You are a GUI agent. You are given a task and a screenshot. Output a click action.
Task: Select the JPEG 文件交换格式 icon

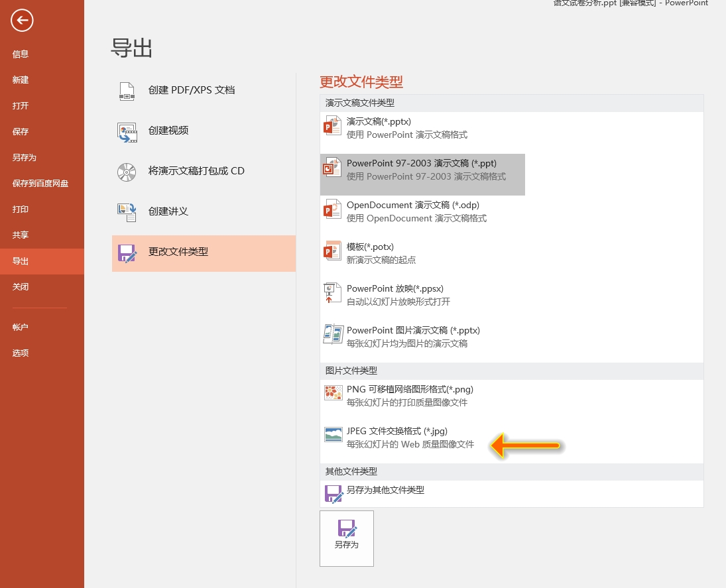pyautogui.click(x=333, y=434)
